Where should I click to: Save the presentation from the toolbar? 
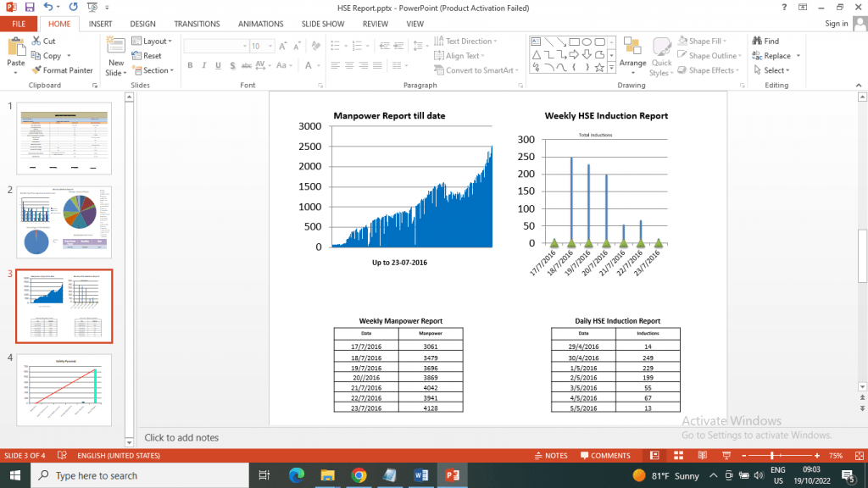(x=30, y=8)
